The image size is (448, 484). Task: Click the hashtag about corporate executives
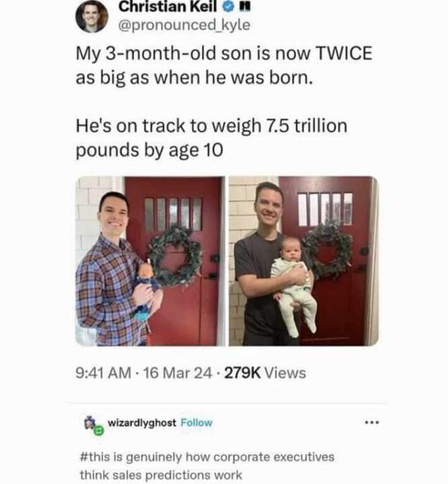(207, 466)
